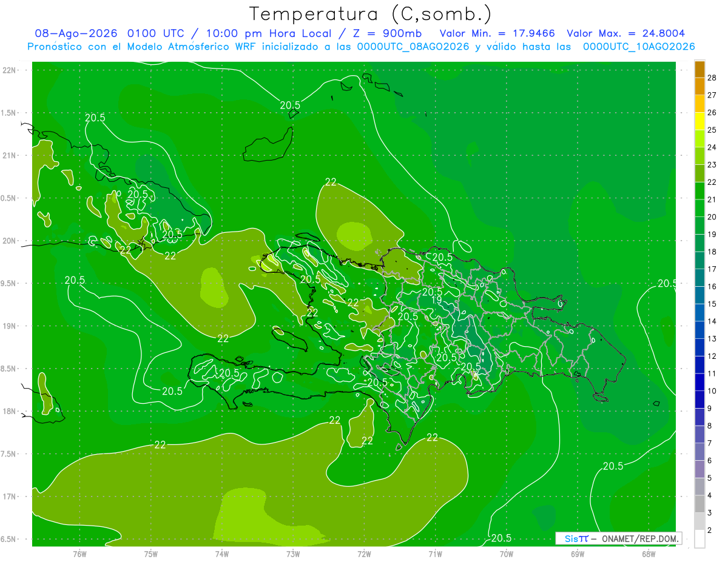Click the '76W' longitude axis label
Screen dimensions: 728x562
(x=79, y=554)
